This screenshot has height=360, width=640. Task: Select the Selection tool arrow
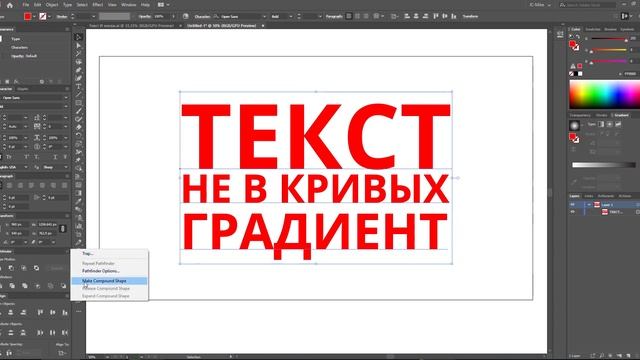coord(79,37)
